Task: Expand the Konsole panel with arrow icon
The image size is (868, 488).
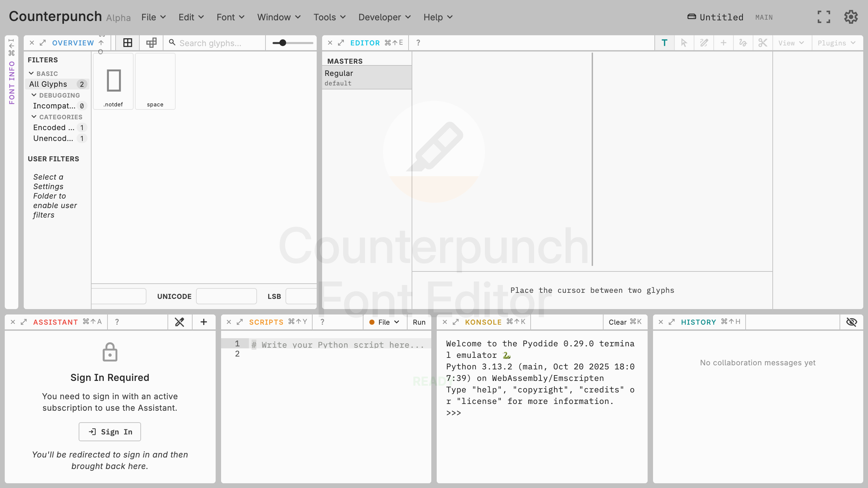Action: click(456, 322)
